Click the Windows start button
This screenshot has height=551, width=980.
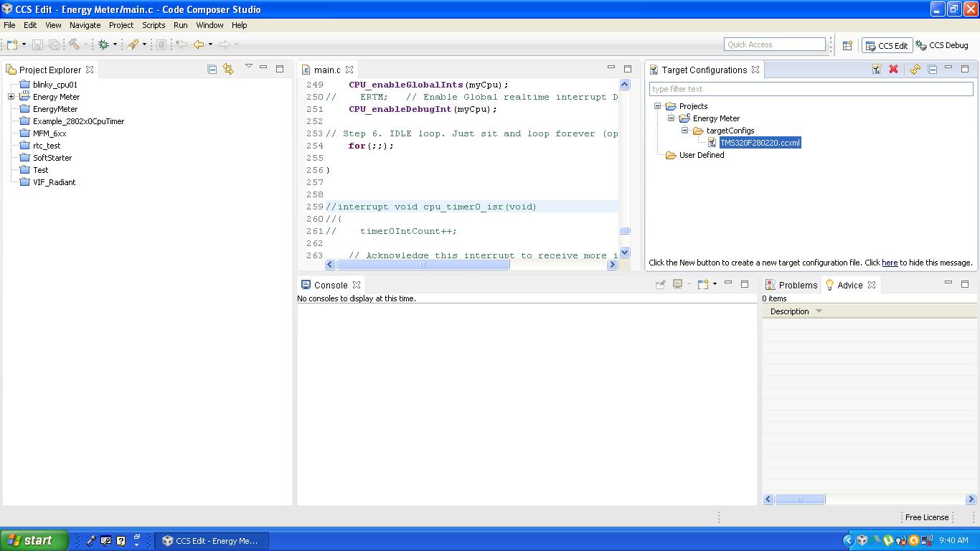(34, 540)
